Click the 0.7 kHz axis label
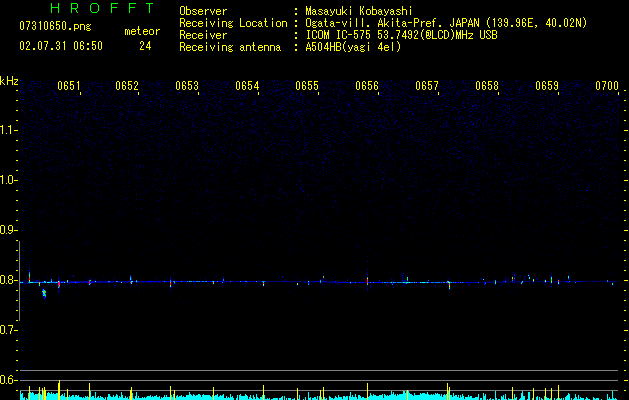Image resolution: width=629 pixels, height=400 pixels. pos(9,330)
